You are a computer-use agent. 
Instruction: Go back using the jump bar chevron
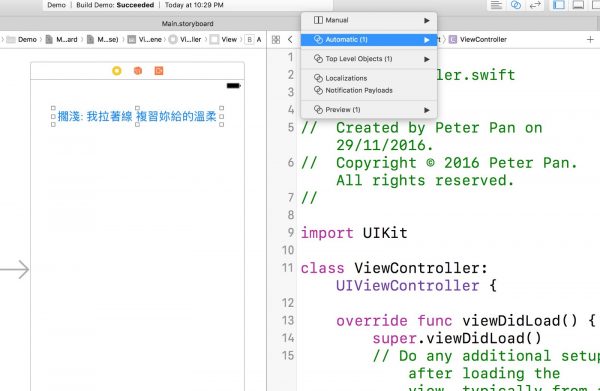click(290, 39)
